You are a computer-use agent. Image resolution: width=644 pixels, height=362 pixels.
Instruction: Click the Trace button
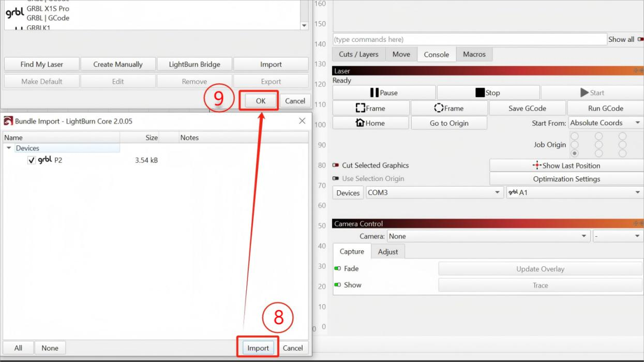pyautogui.click(x=540, y=285)
